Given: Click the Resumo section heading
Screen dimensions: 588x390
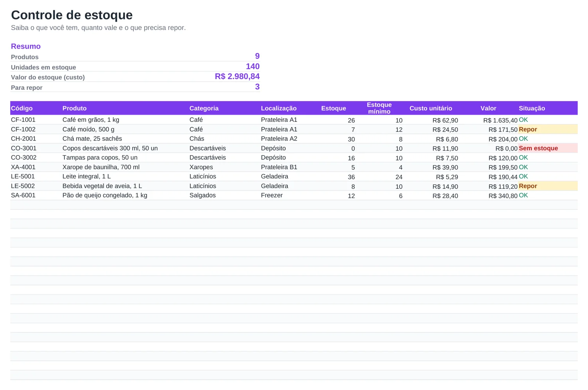Looking at the screenshot, I should point(26,46).
